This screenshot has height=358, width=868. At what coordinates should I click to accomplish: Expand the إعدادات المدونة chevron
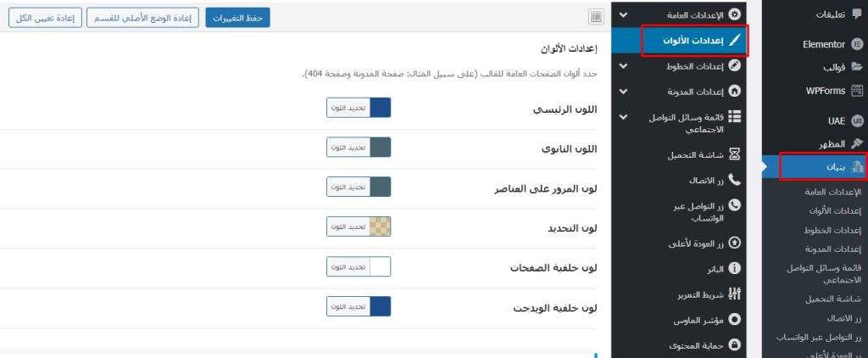click(624, 91)
